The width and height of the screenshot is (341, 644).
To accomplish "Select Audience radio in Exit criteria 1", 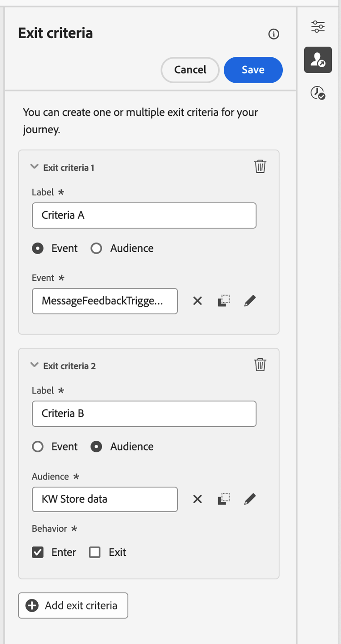I will pyautogui.click(x=96, y=248).
